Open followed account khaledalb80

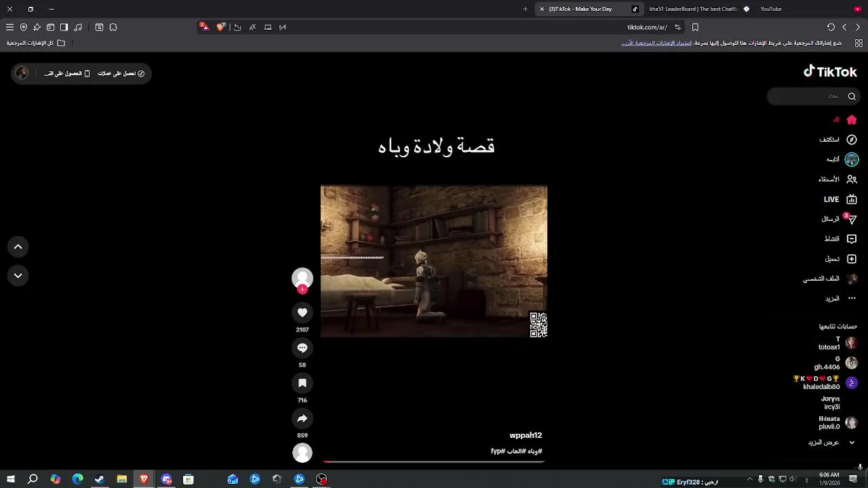click(826, 383)
